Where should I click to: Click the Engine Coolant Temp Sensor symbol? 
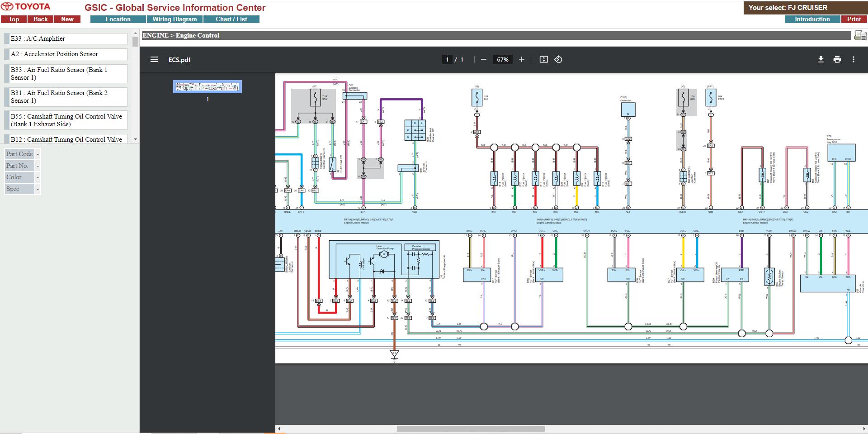[x=769, y=277]
